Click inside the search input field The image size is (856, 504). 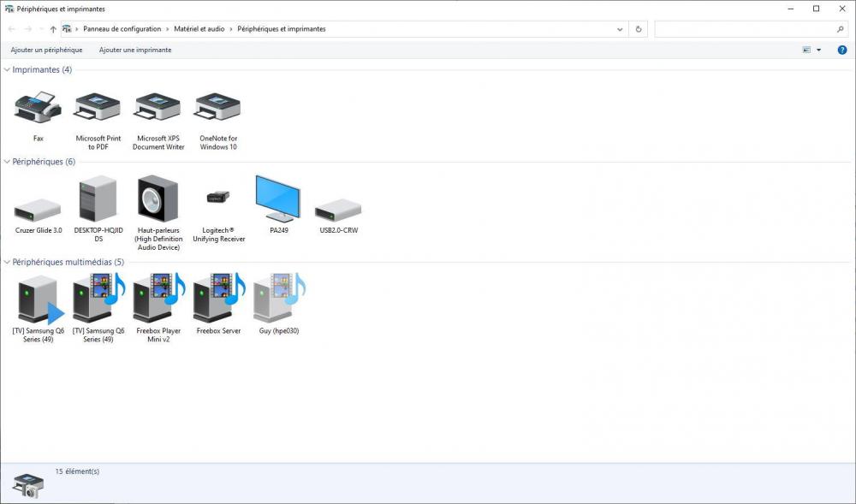(745, 29)
